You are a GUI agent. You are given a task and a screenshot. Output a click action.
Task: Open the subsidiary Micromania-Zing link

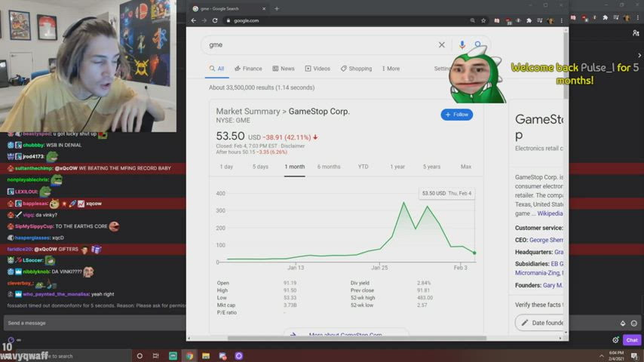coord(539,273)
